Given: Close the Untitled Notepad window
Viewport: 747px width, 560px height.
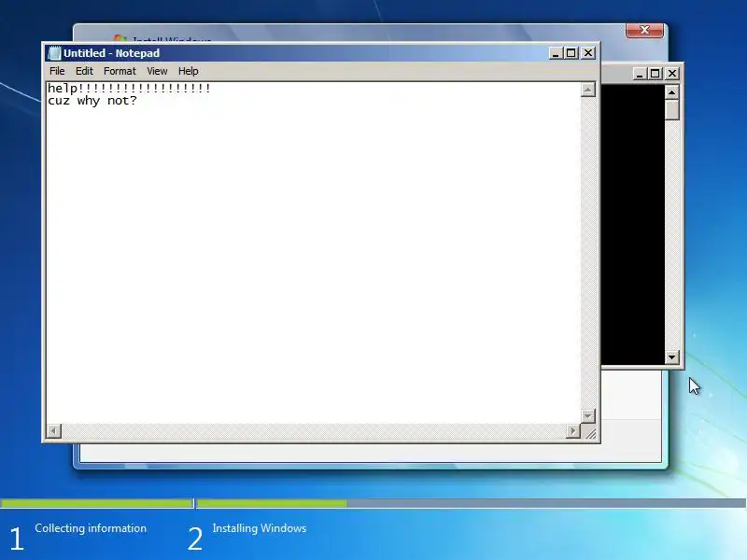Looking at the screenshot, I should [588, 53].
